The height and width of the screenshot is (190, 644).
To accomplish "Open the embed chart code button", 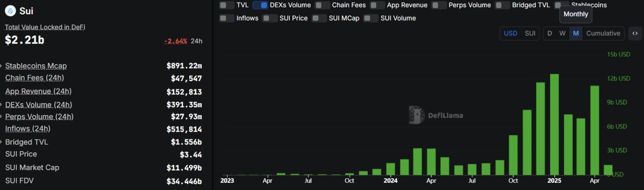I will (635, 33).
